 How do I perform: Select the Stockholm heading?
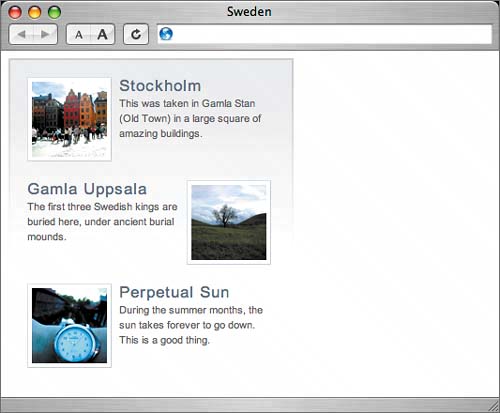(x=160, y=86)
